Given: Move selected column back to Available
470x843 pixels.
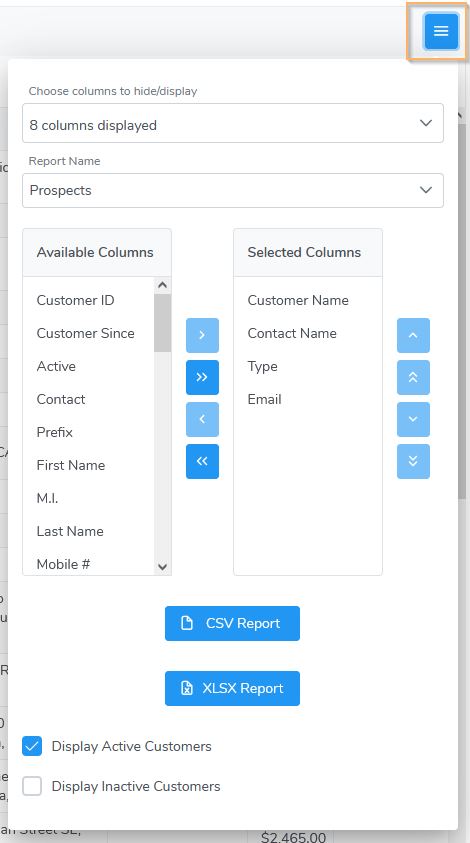Looking at the screenshot, I should click(x=202, y=419).
